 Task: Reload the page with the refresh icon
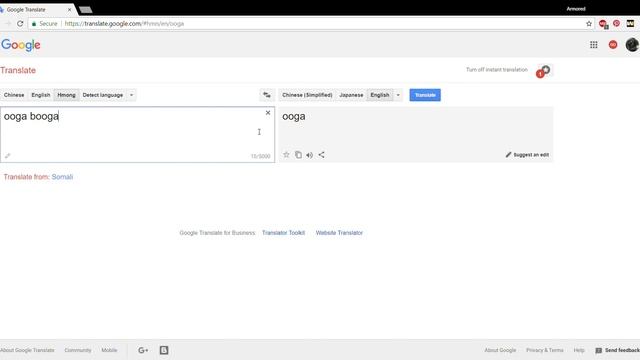coord(20,24)
